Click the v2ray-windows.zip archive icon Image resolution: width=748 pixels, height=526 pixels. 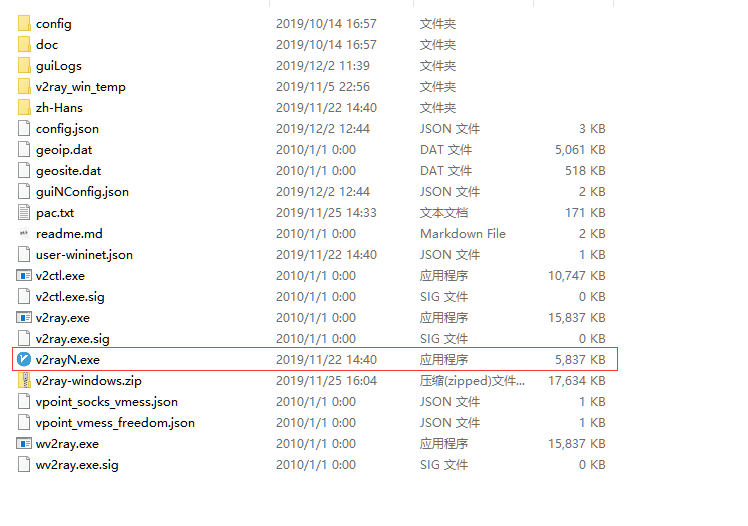point(25,380)
